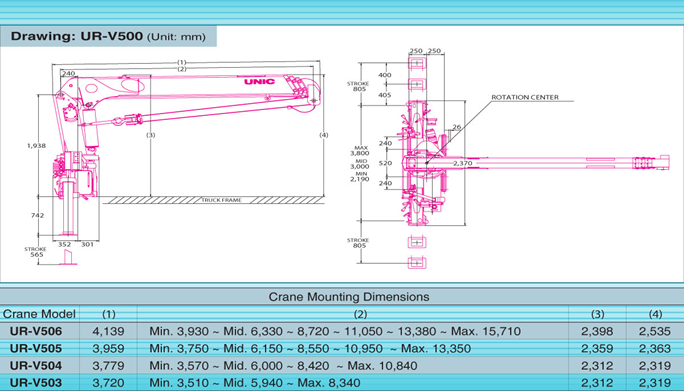Image resolution: width=684 pixels, height=391 pixels.
Task: Click the upper "STROKE 805" label
Action: (x=358, y=86)
